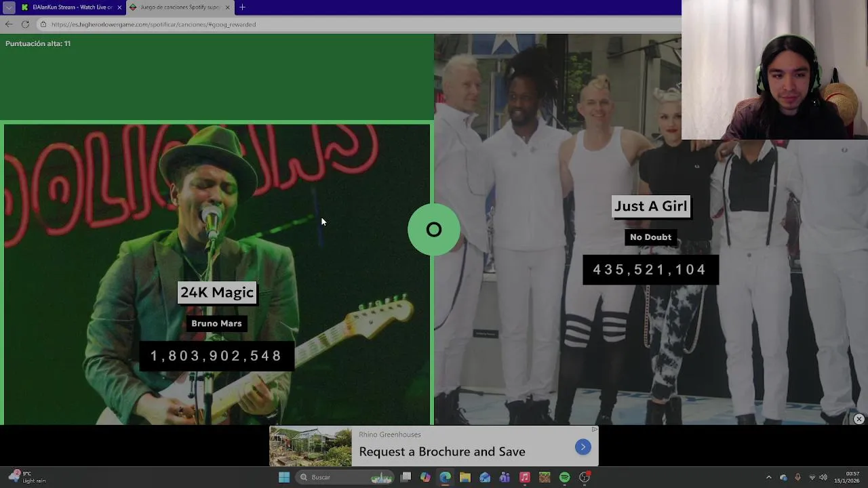868x488 pixels.
Task: Open the Apple Music app in taskbar
Action: click(x=524, y=477)
